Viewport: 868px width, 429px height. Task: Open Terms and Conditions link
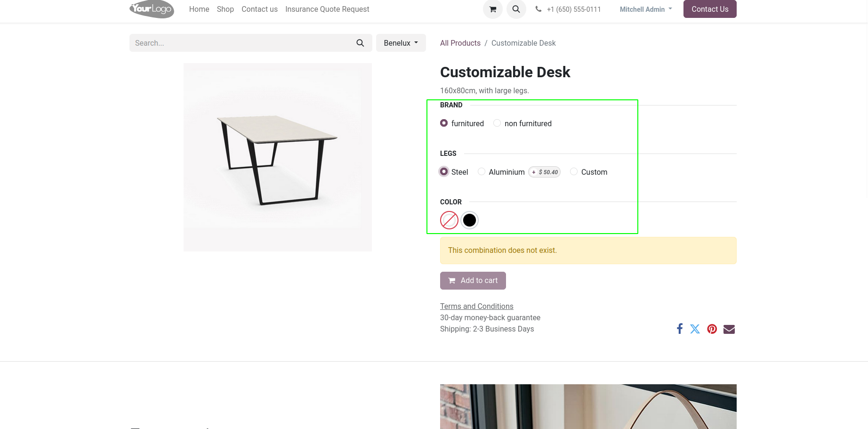point(476,306)
